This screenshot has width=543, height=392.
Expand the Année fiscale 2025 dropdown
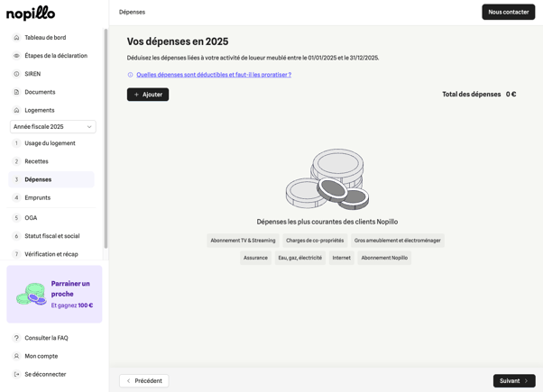click(52, 127)
